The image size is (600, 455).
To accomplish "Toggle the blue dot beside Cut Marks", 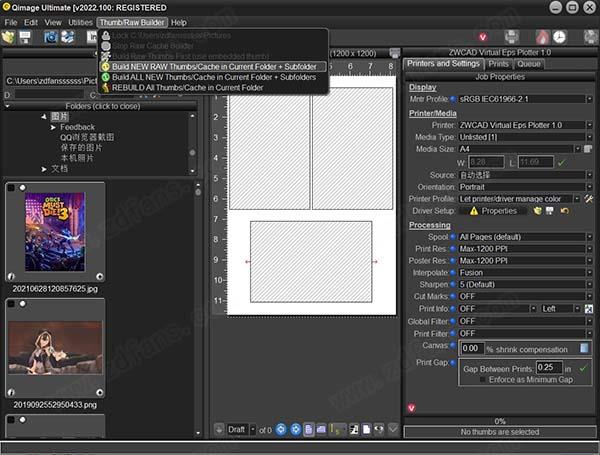I will [453, 296].
